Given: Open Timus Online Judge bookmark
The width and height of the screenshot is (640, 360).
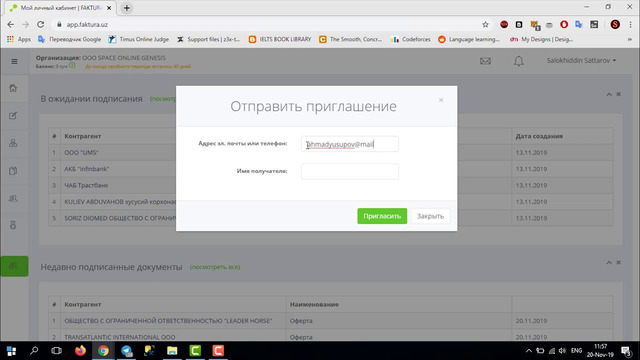Looking at the screenshot, I should 139,39.
